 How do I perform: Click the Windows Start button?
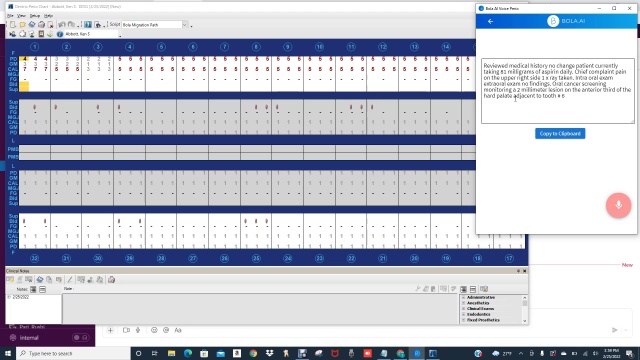(8, 353)
